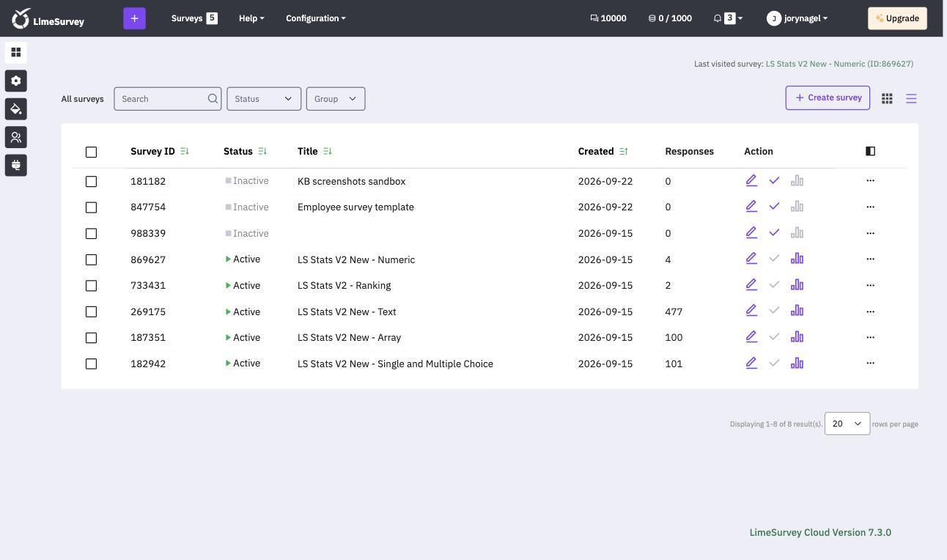Image resolution: width=947 pixels, height=560 pixels.
Task: Edit survey LS Stats V2 New - Array
Action: (751, 337)
